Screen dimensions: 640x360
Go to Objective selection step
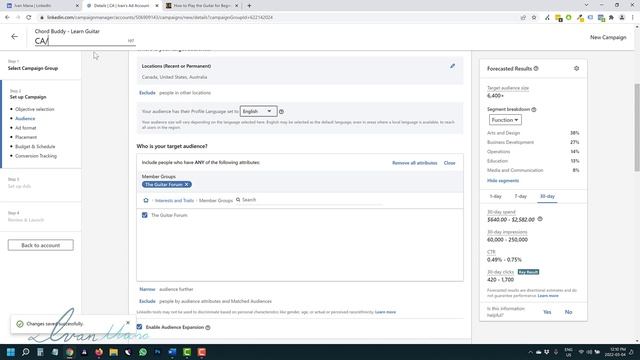click(35, 109)
